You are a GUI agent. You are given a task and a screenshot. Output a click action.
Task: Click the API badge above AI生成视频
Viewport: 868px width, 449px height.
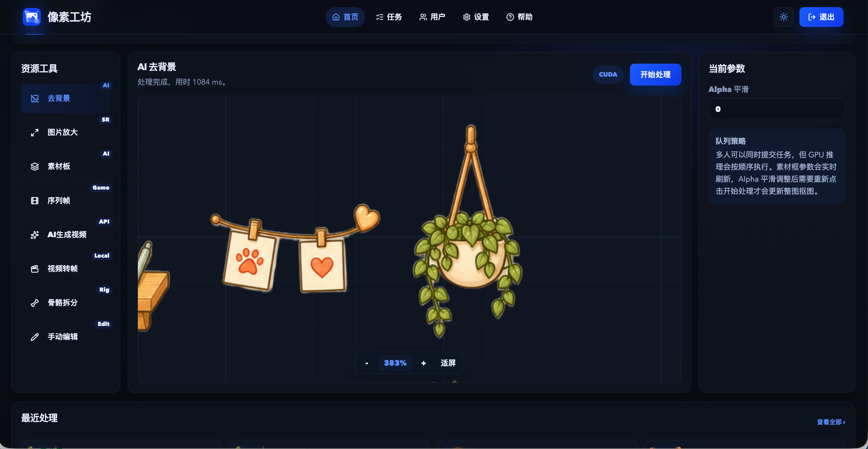104,222
